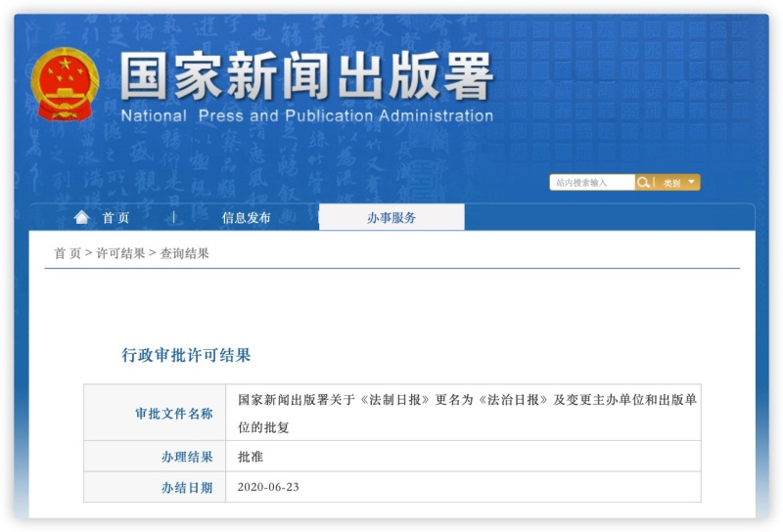This screenshot has height=532, width=783.
Task: Click the 审批文件名称 row label
Action: (x=173, y=414)
